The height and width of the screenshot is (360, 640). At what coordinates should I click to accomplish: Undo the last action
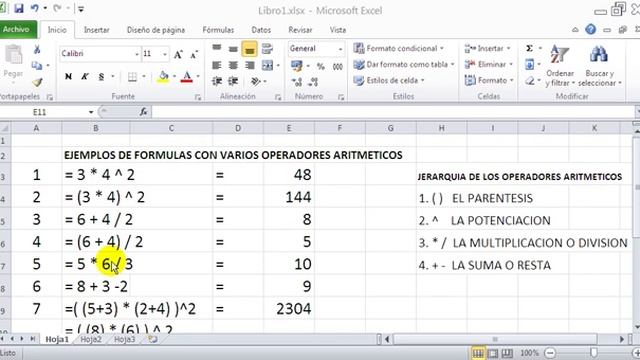(x=35, y=8)
